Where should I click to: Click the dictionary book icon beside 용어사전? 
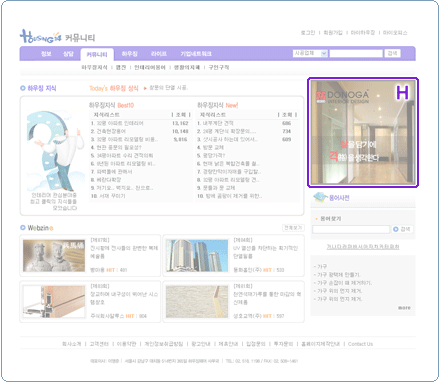320,197
